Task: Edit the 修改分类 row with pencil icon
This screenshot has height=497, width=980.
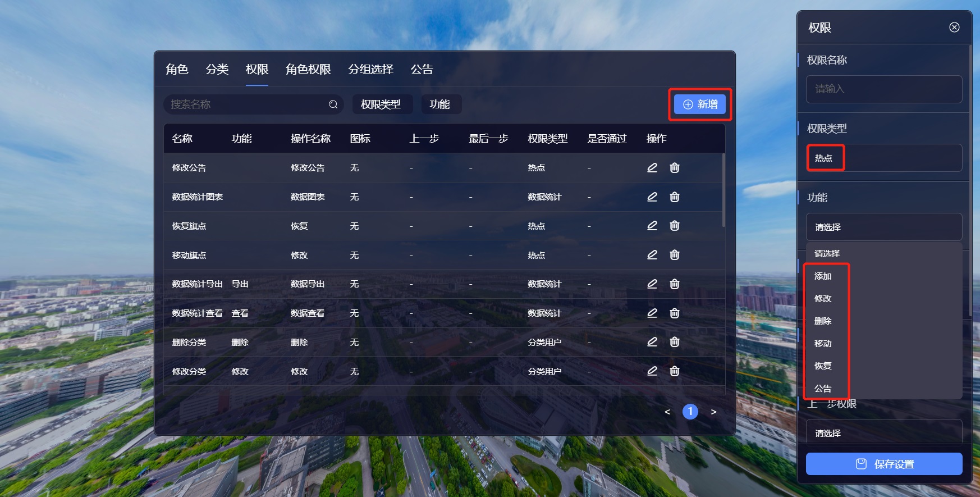Action: pos(652,371)
